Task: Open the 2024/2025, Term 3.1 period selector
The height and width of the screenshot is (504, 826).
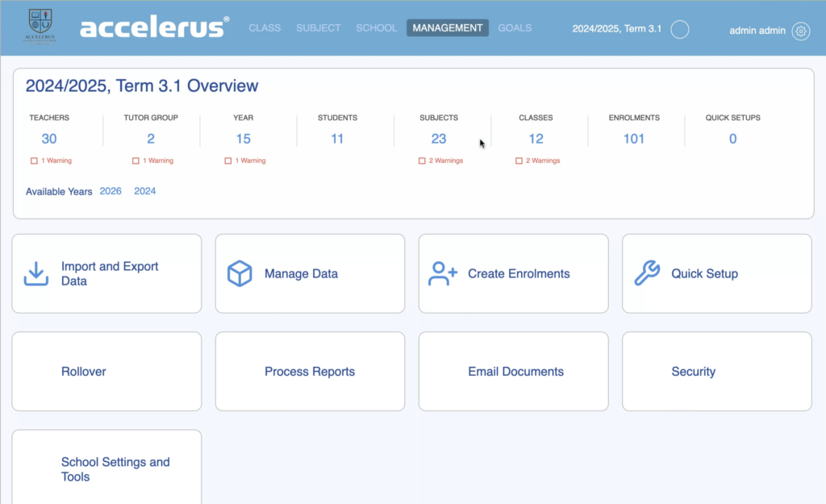Action: (x=616, y=28)
